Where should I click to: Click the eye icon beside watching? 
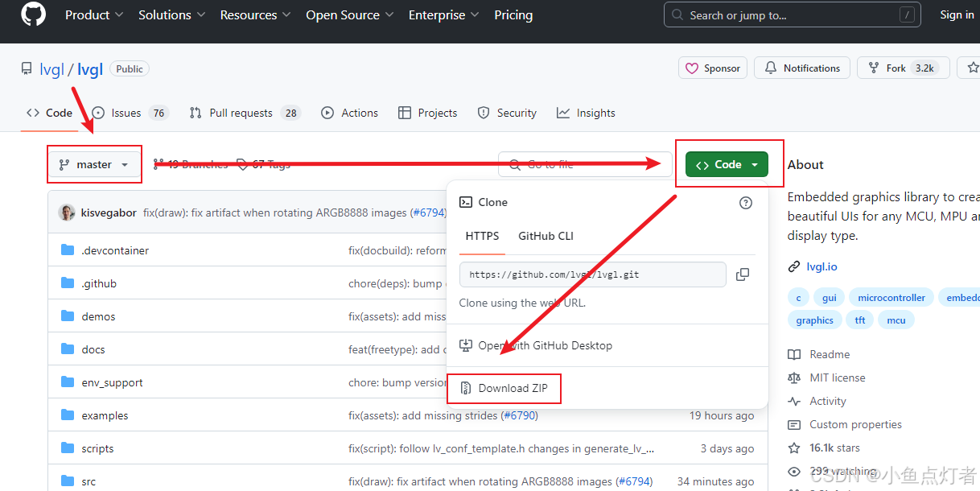[794, 471]
